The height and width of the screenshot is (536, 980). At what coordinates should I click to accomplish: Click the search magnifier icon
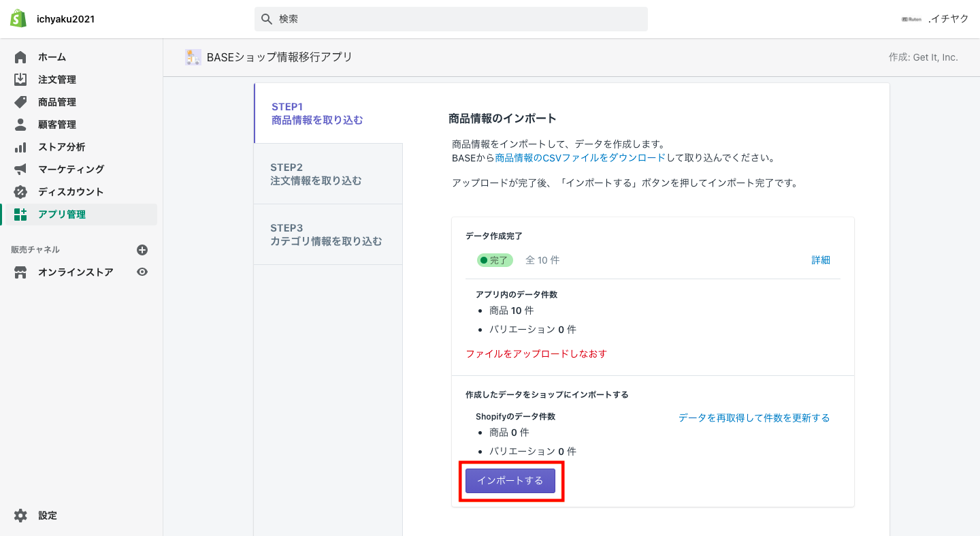[x=266, y=19]
